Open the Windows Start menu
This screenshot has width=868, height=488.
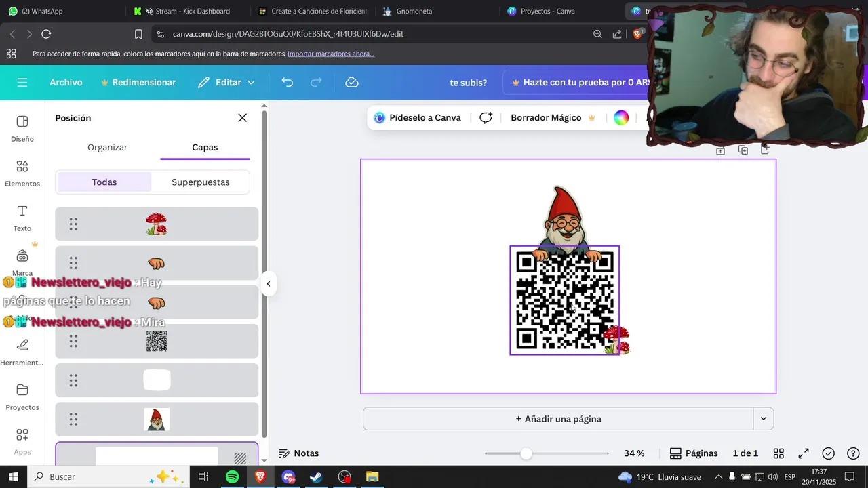[x=13, y=477]
